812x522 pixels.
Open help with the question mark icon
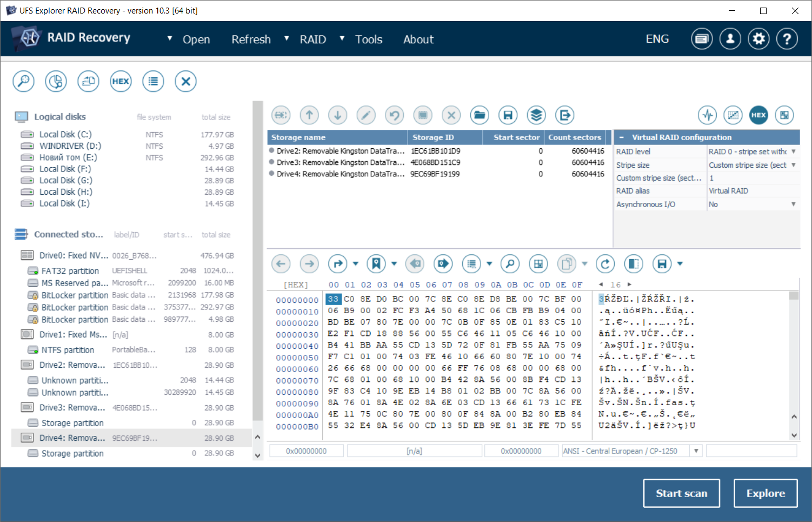coord(787,39)
